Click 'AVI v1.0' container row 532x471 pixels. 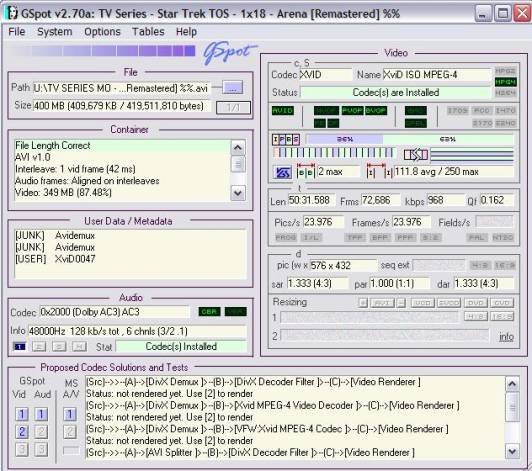[122, 157]
